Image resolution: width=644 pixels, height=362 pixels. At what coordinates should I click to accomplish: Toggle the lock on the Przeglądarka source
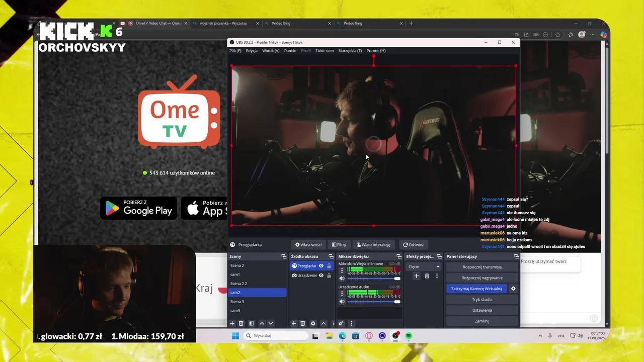coord(329,266)
